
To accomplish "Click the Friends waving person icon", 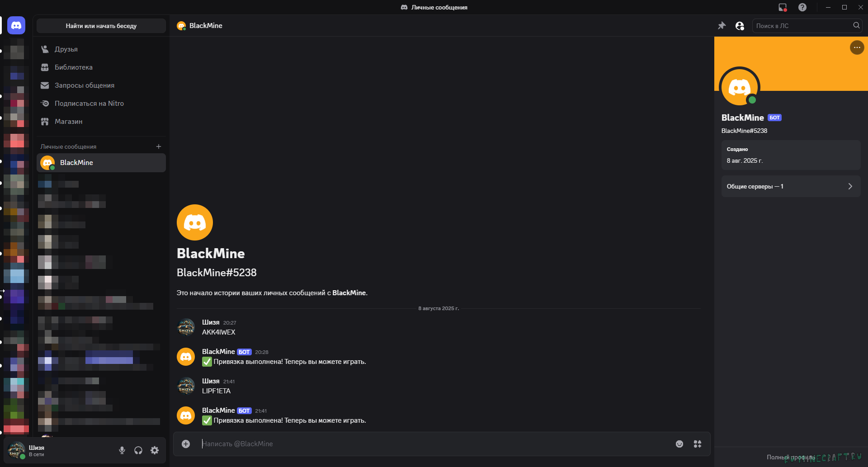I will [x=45, y=49].
